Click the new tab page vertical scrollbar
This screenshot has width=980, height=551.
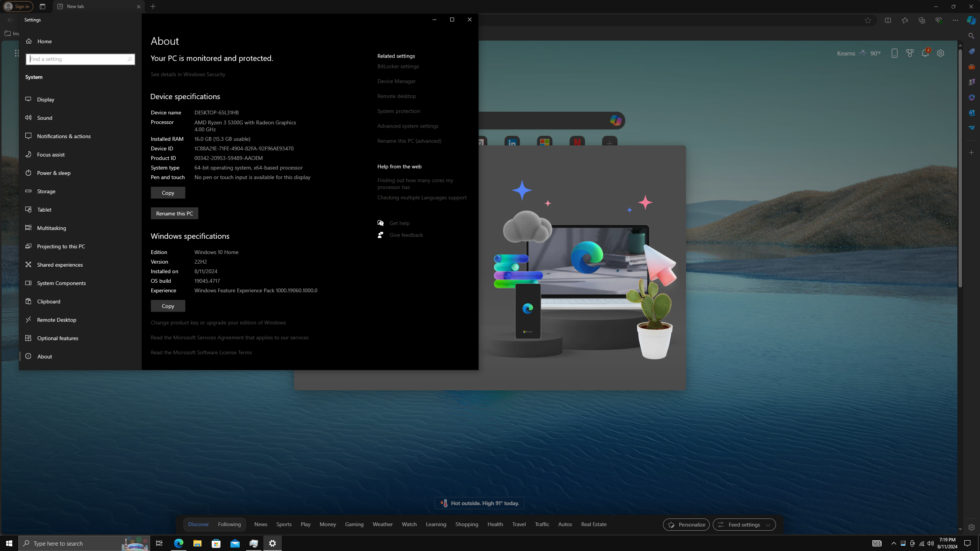(960, 168)
